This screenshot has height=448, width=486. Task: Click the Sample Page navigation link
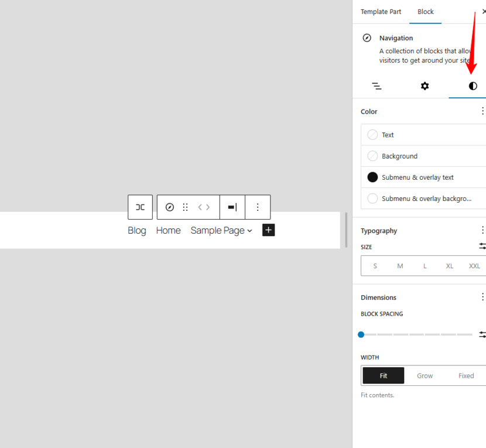tap(218, 230)
